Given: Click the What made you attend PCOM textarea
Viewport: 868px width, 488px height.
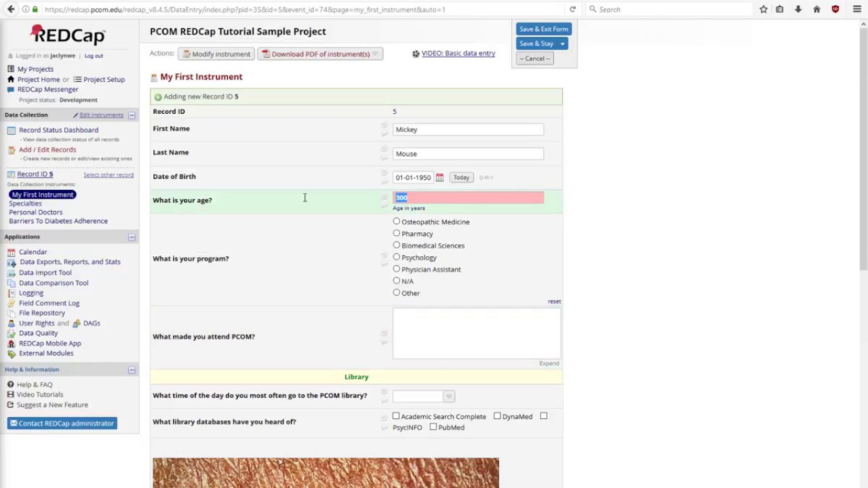Looking at the screenshot, I should click(x=477, y=333).
